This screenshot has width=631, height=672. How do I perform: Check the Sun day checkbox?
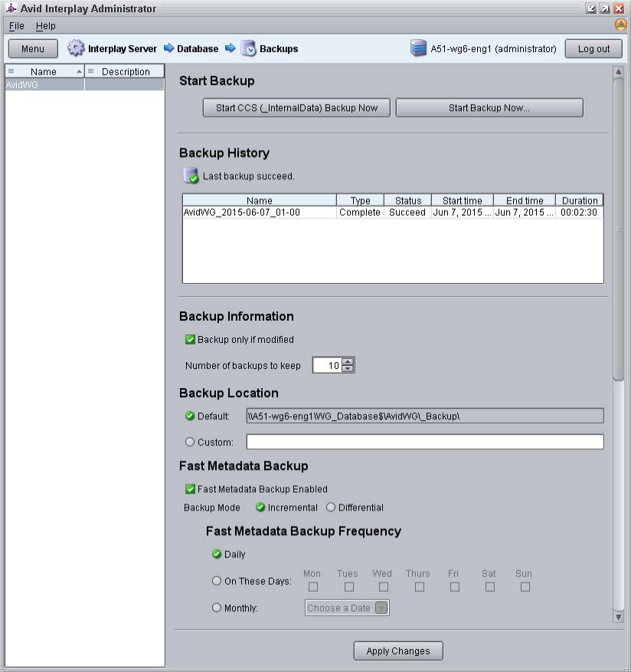click(525, 587)
